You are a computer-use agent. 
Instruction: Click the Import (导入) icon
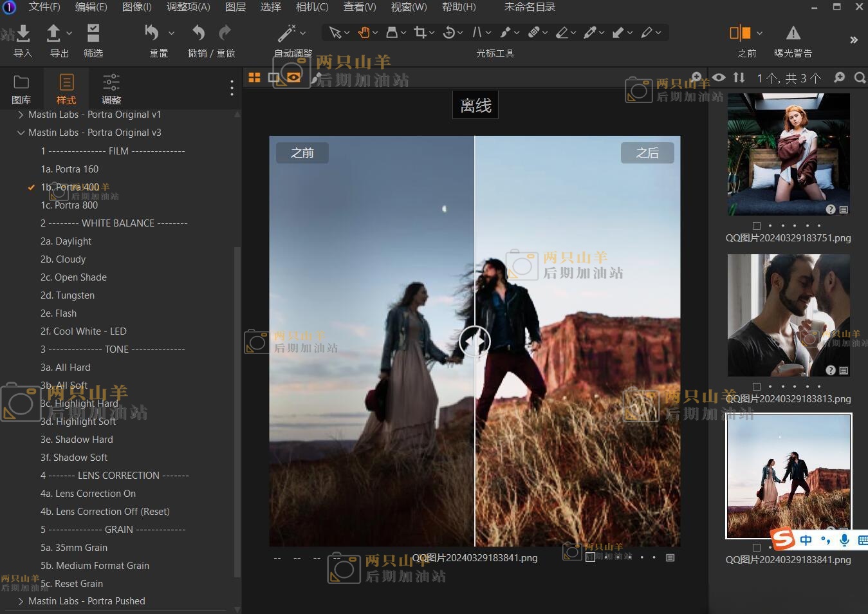point(23,33)
